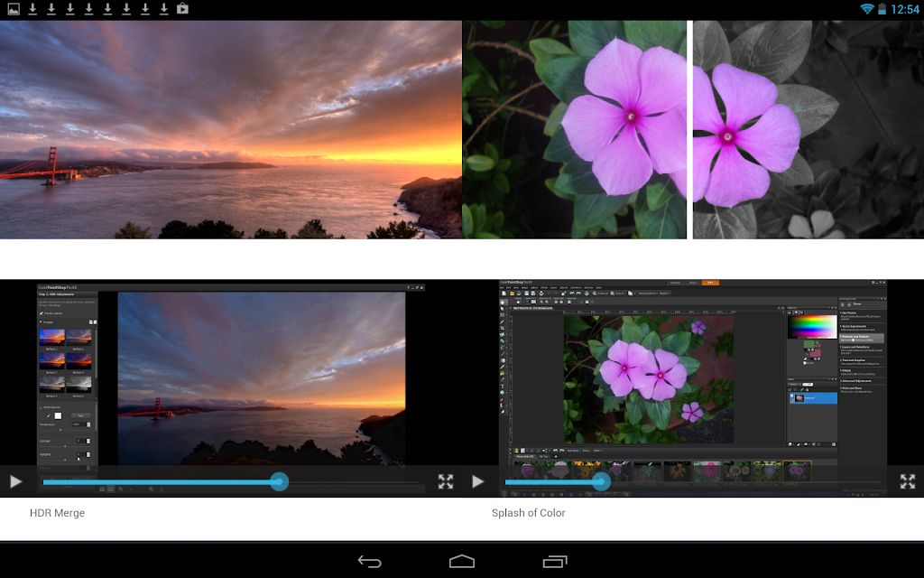Tap the Play Store bag notification icon

coord(182,9)
